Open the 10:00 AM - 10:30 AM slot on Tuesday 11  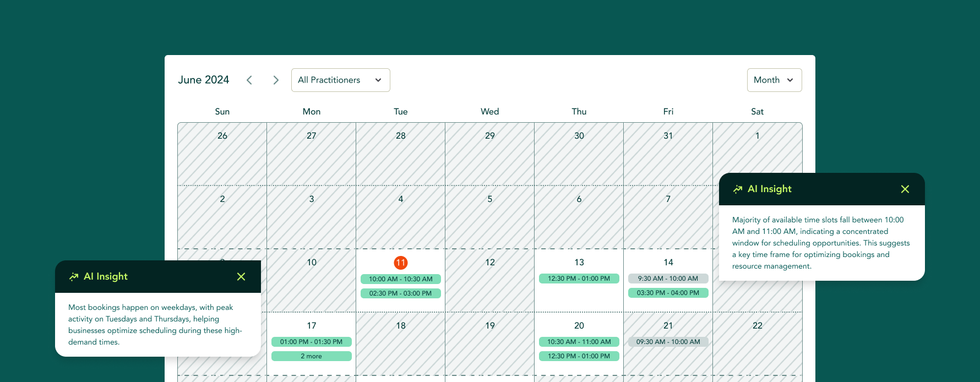401,279
